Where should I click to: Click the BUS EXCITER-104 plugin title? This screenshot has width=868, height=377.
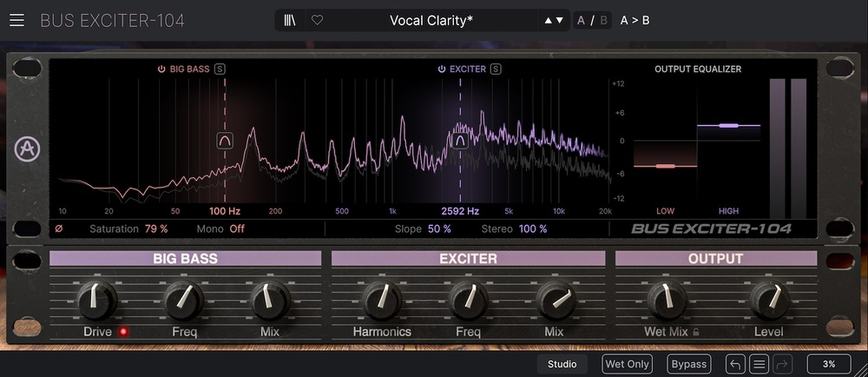click(112, 21)
